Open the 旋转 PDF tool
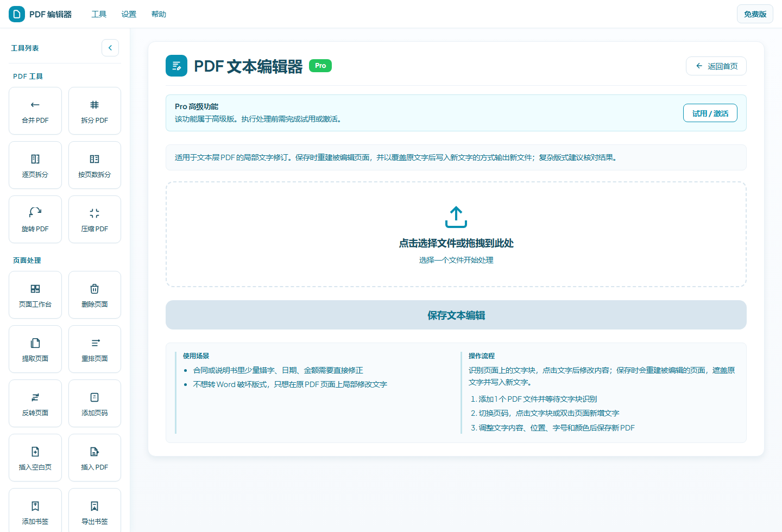The width and height of the screenshot is (782, 532). pos(35,219)
